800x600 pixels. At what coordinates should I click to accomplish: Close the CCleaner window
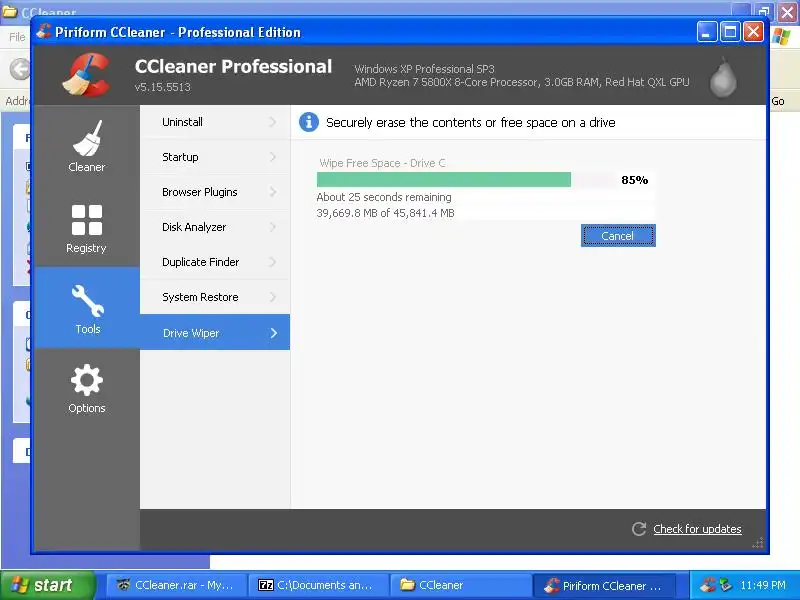[753, 32]
